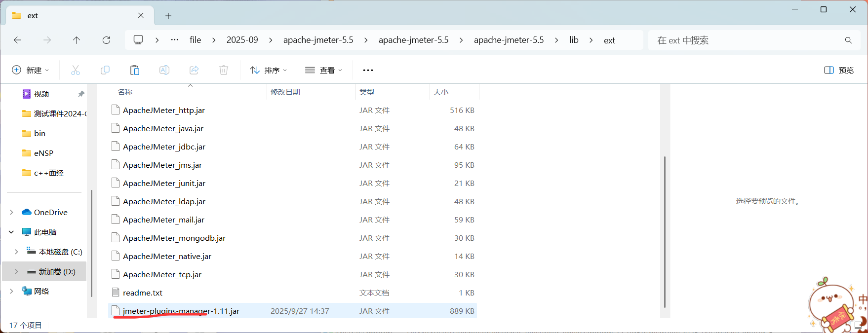Open the 排序 sort dropdown
868x333 pixels.
269,70
